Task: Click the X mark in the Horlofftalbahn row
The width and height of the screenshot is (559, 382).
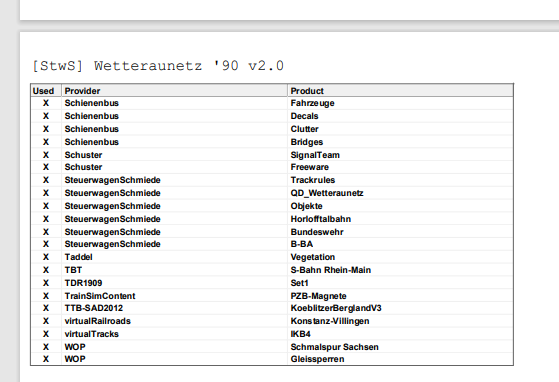Action: point(46,219)
